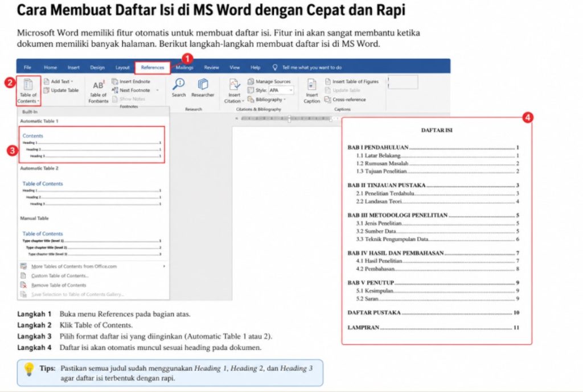
Task: Click Insert Table of Figures
Action: (x=352, y=81)
